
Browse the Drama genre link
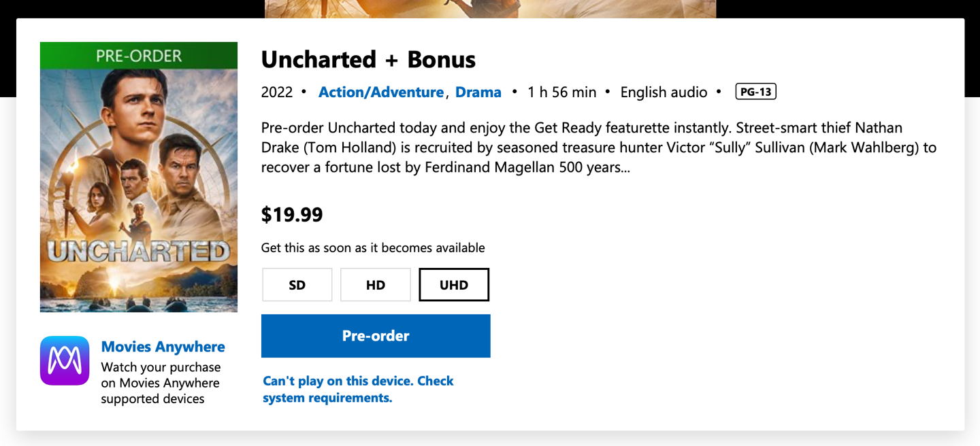478,92
